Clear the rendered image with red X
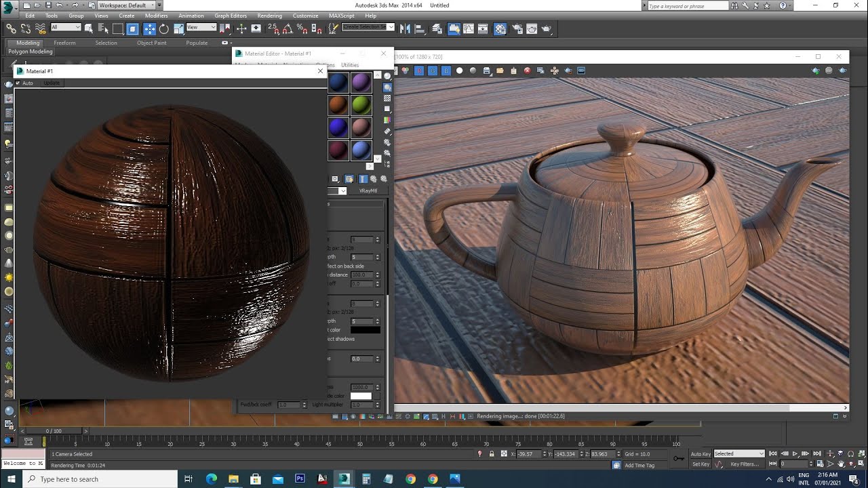 tap(527, 70)
